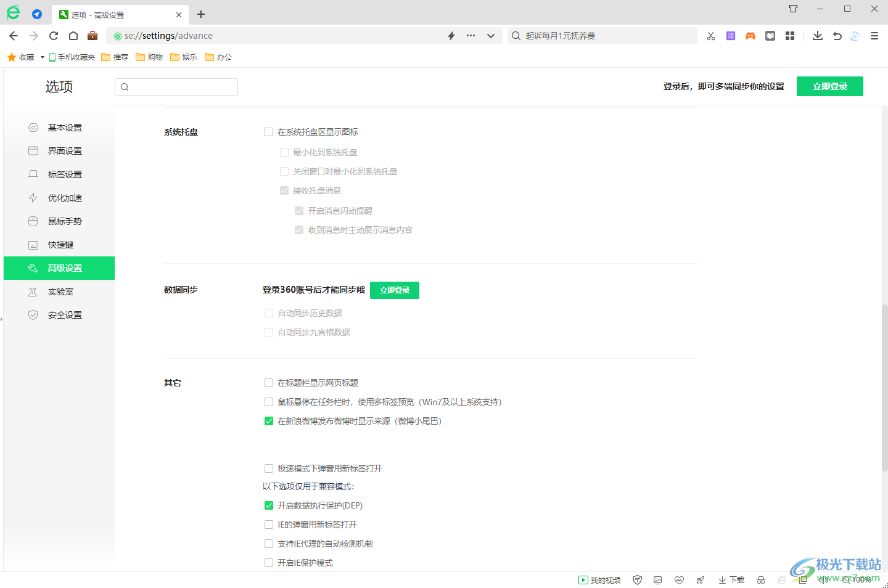Enable 极速模式下弹窗用新标签打开 checkbox
This screenshot has height=588, width=888.
(x=269, y=468)
